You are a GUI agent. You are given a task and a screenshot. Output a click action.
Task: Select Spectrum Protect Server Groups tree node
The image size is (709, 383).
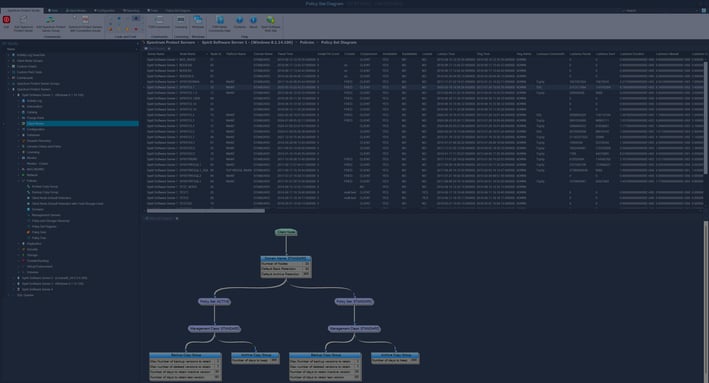(x=38, y=84)
